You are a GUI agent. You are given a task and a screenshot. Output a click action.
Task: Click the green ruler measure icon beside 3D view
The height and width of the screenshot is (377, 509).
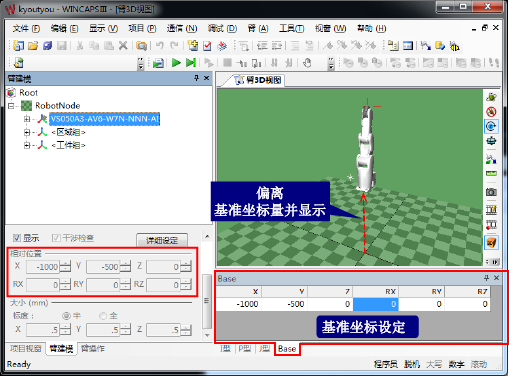click(x=491, y=174)
